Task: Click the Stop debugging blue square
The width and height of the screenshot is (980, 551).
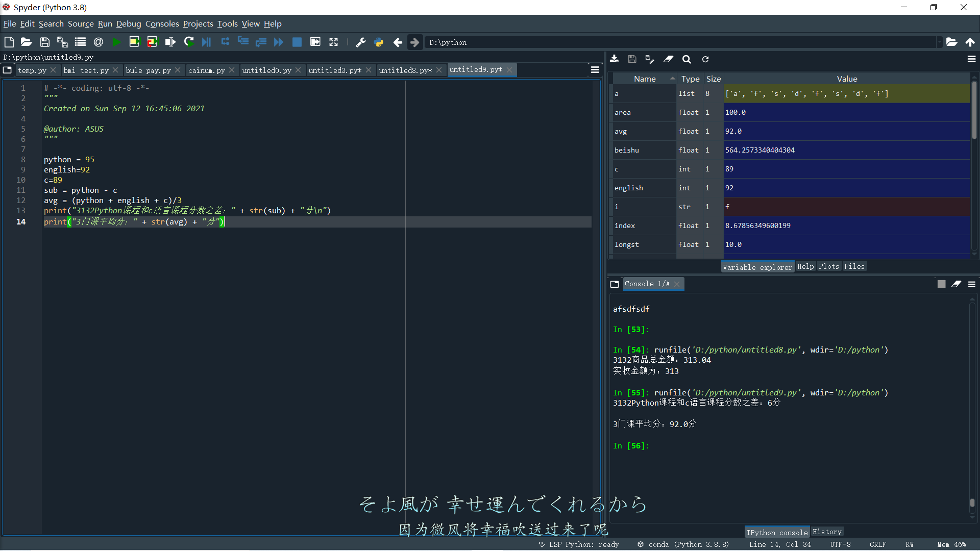Action: pyautogui.click(x=297, y=42)
